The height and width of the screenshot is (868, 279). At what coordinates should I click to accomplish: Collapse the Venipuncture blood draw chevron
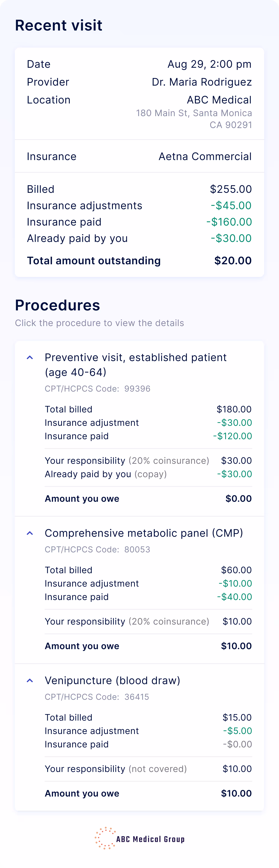(30, 681)
